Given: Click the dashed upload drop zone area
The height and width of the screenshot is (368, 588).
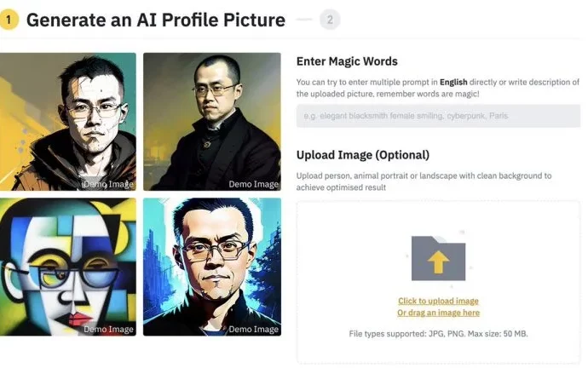Looking at the screenshot, I should [x=438, y=282].
